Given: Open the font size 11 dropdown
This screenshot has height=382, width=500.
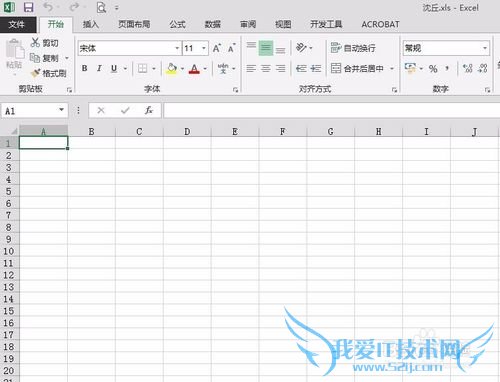Looking at the screenshot, I should pos(204,48).
